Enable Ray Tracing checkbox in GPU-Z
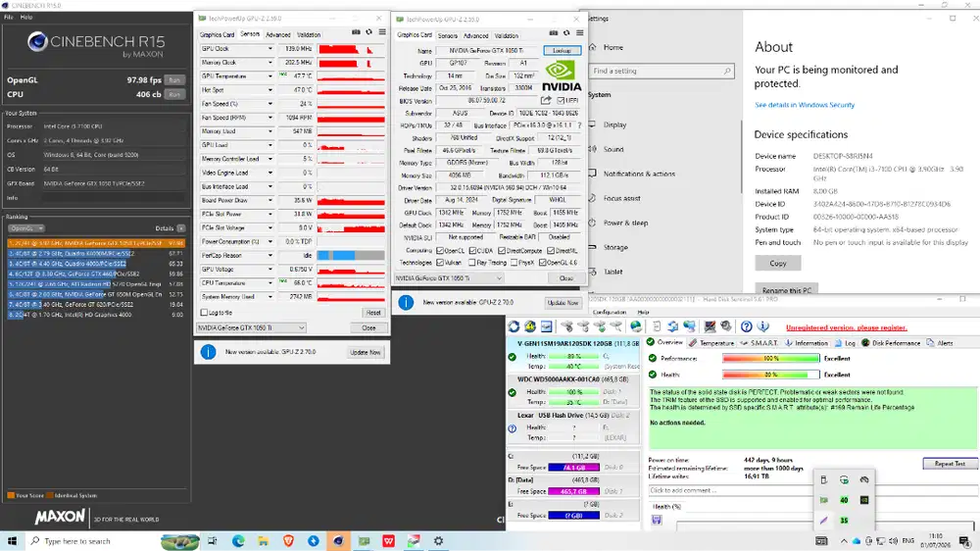980x551 pixels. coord(472,263)
